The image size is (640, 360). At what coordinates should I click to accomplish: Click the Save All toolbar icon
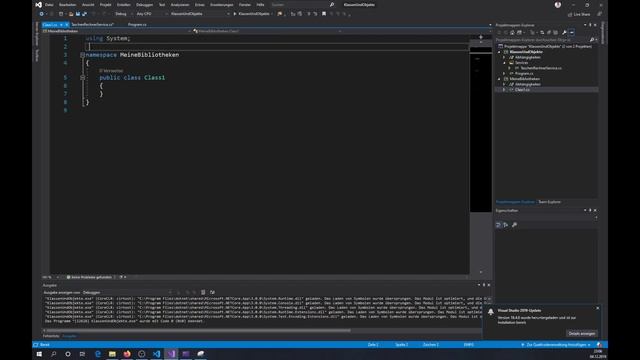point(84,14)
